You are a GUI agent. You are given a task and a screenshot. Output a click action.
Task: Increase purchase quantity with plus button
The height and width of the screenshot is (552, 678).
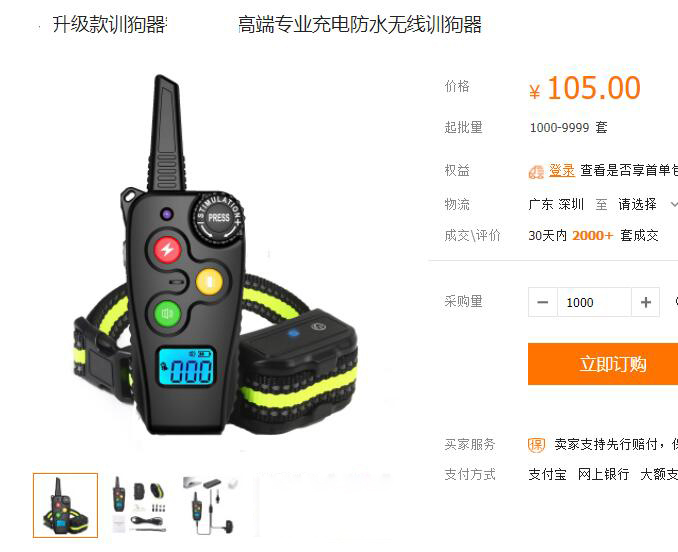pos(646,302)
